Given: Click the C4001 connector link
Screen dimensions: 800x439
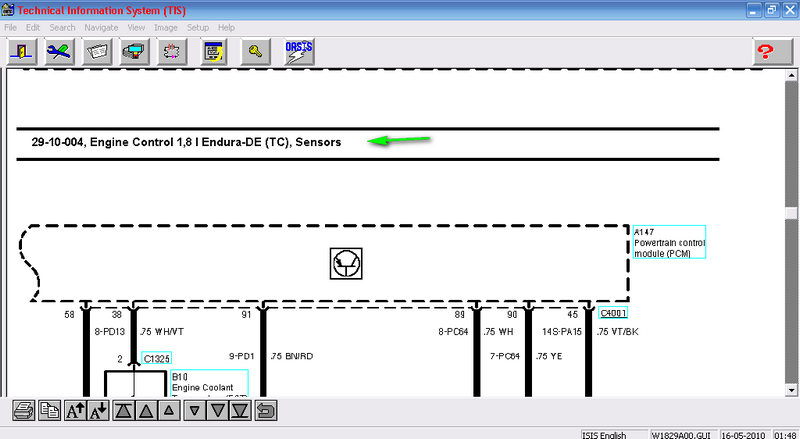Looking at the screenshot, I should (x=612, y=314).
